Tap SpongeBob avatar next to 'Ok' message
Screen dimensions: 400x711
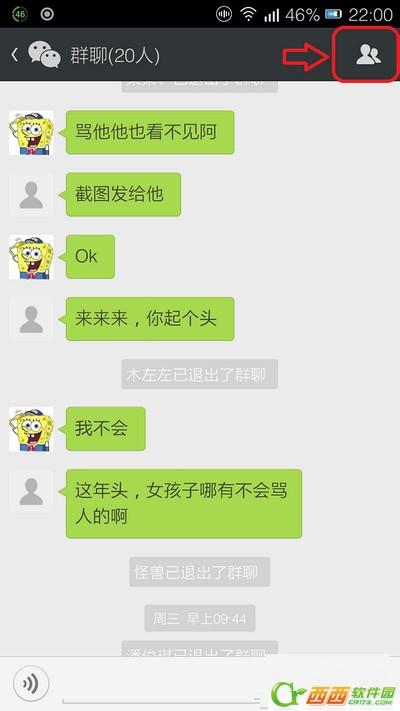(x=31, y=257)
